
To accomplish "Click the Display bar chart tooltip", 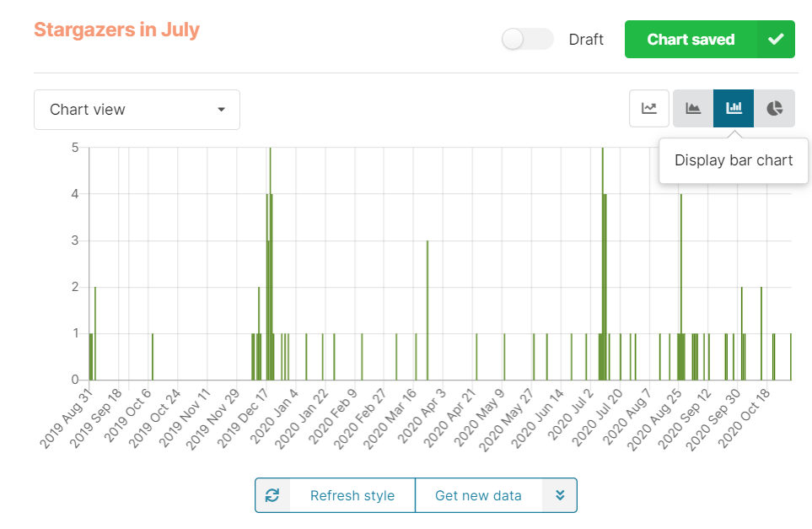I will point(734,160).
